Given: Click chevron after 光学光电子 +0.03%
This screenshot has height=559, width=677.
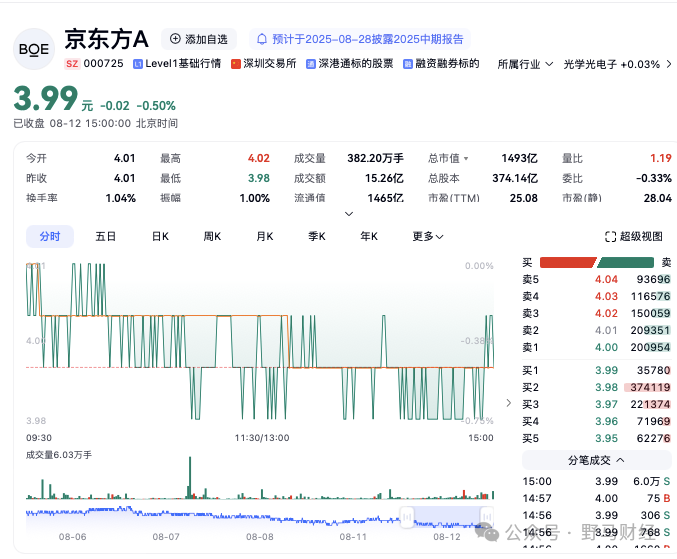Looking at the screenshot, I should click(x=668, y=64).
